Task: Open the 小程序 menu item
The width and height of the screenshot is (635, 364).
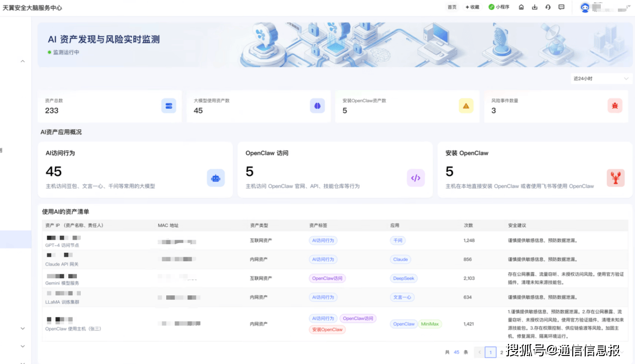Action: 499,7
